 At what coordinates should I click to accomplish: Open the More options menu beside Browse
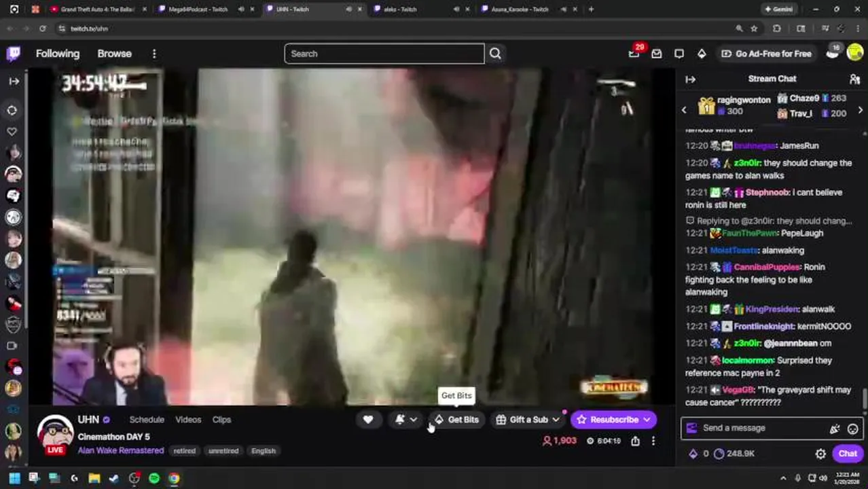pos(154,54)
